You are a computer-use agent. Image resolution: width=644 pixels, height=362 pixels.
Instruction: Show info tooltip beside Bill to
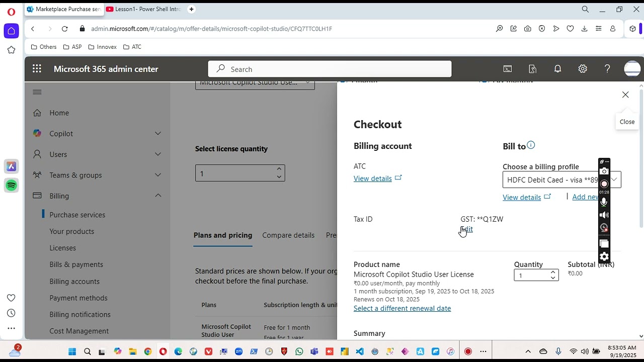click(531, 145)
